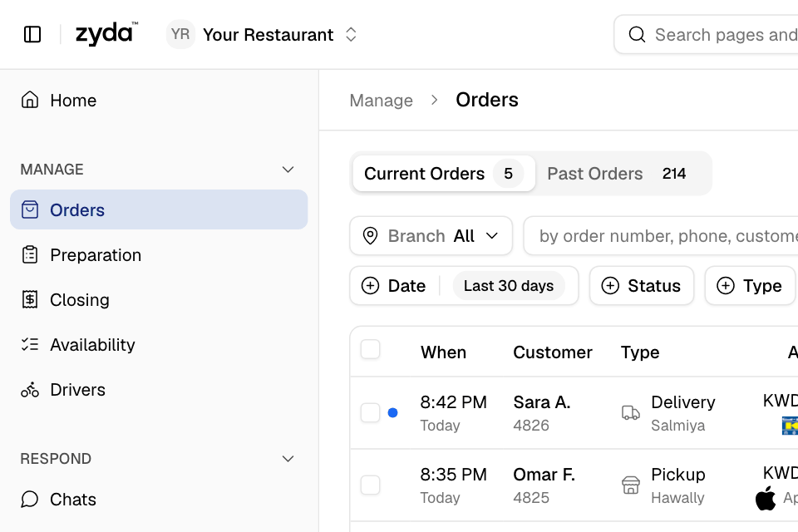Open the Your Restaurant switcher
Screen dimensions: 798x532
click(263, 34)
